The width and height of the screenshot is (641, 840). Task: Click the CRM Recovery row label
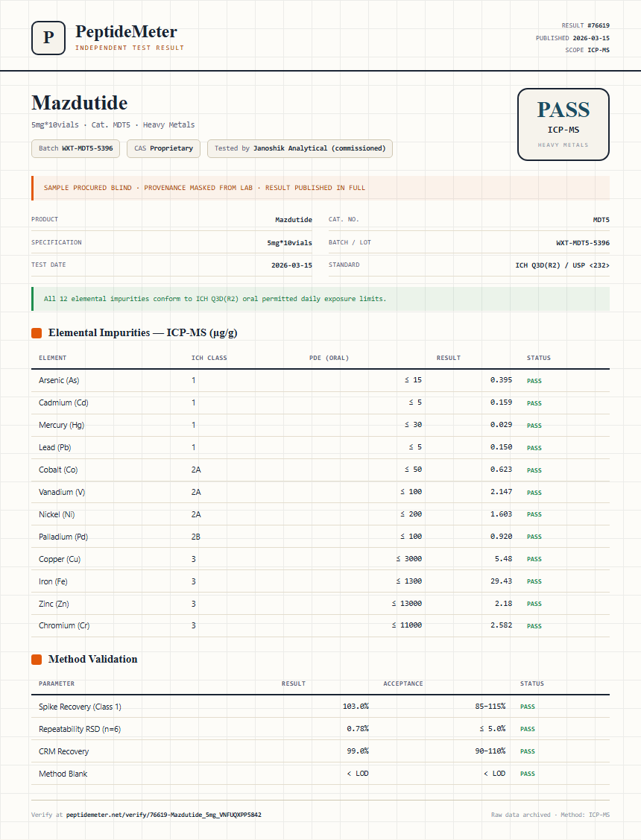(63, 751)
